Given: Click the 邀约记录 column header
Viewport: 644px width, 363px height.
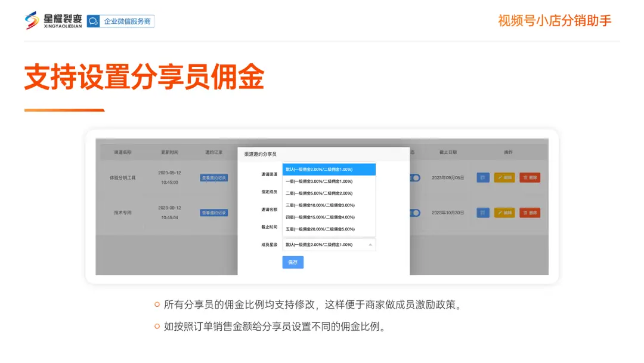Looking at the screenshot, I should click(213, 152).
